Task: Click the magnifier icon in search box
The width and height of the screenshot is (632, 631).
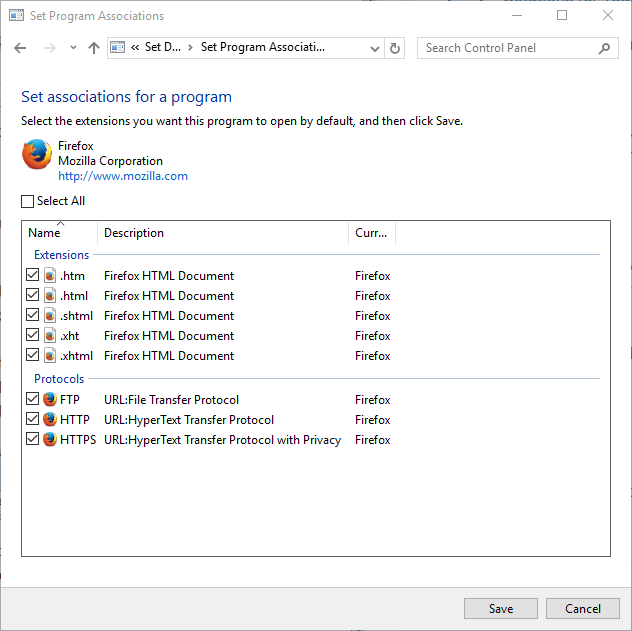Action: pos(604,48)
